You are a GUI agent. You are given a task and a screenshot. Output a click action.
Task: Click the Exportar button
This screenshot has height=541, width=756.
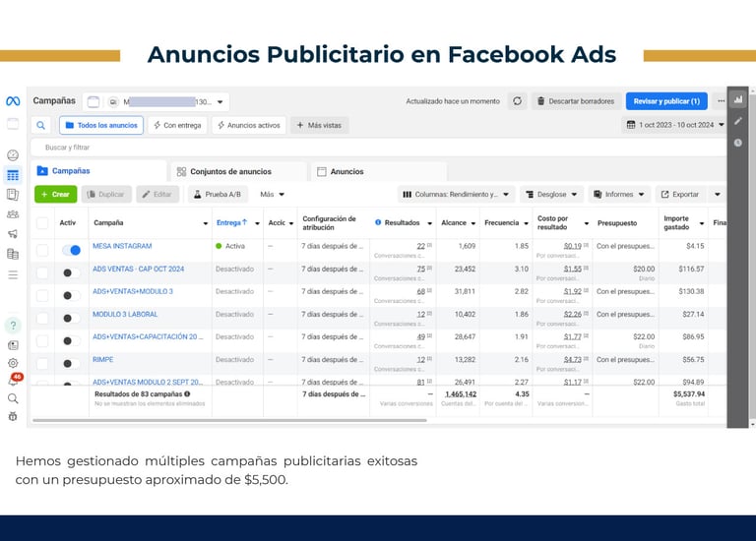[680, 194]
